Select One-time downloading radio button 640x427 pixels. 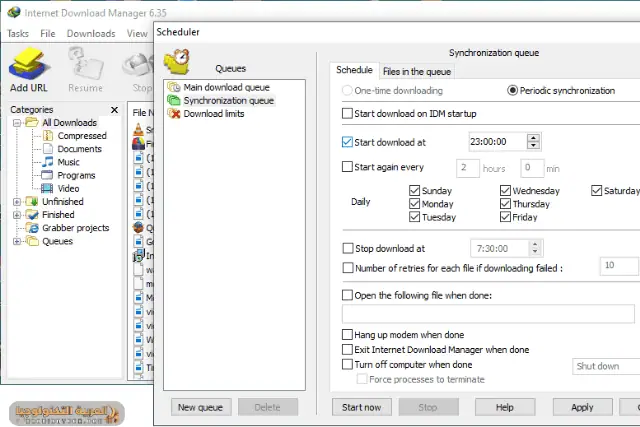tap(347, 90)
